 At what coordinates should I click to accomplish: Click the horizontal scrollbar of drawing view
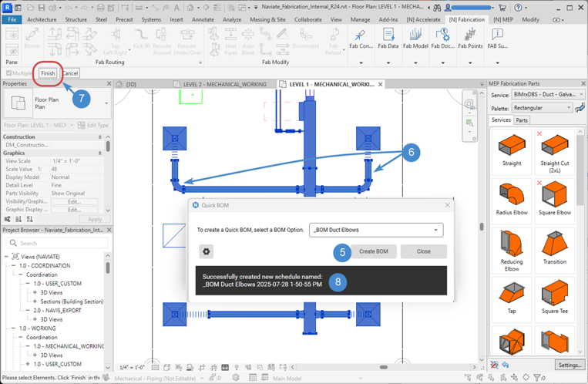click(383, 368)
